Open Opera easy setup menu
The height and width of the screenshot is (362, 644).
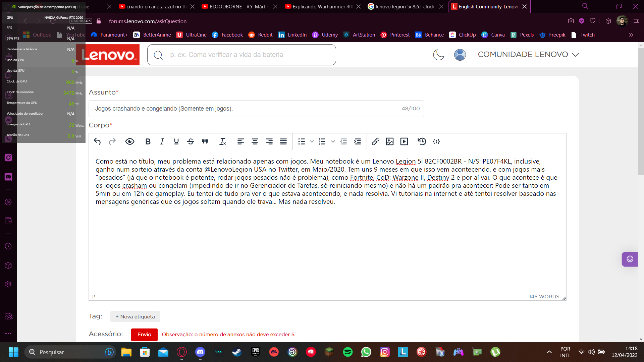(636, 21)
